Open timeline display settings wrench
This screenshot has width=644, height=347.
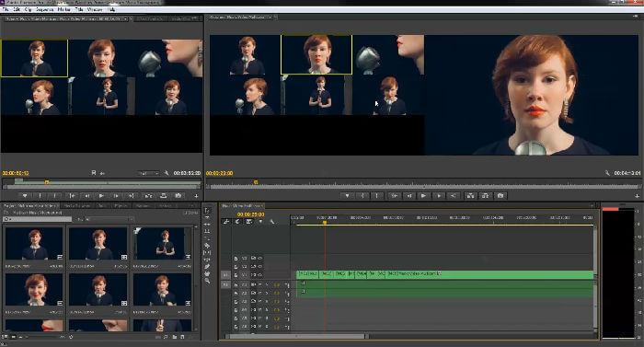click(x=272, y=222)
